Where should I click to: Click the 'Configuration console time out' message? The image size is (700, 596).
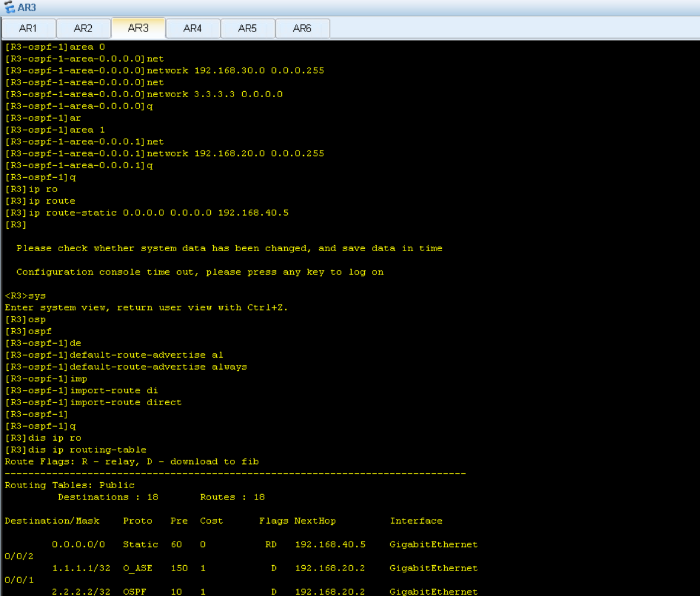click(x=200, y=272)
